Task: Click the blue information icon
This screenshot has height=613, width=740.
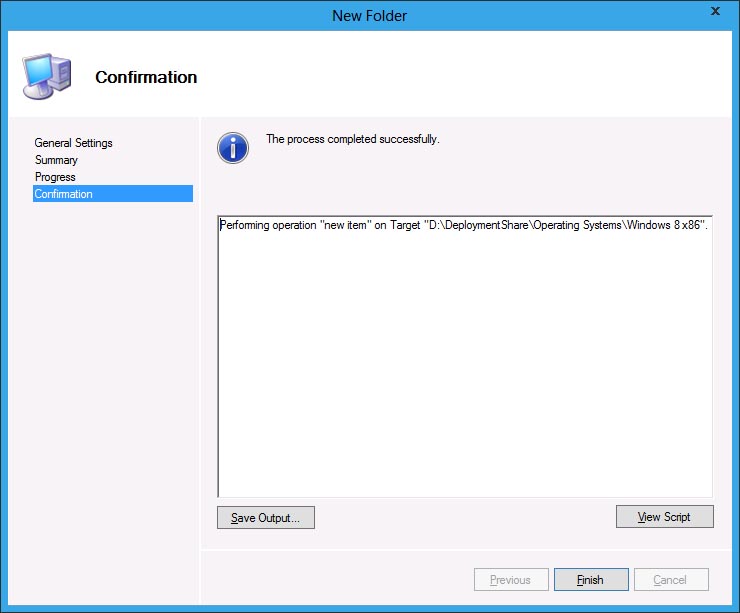Action: click(x=233, y=148)
